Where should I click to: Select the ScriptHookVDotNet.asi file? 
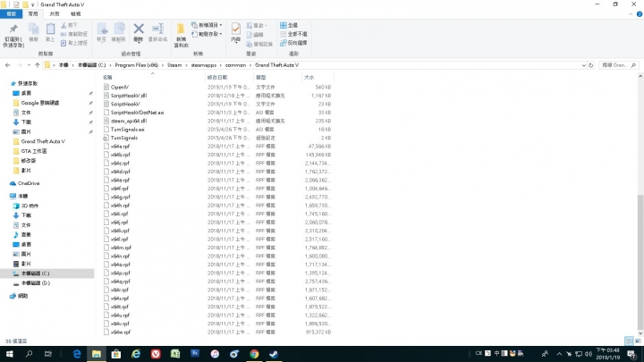pyautogui.click(x=137, y=113)
